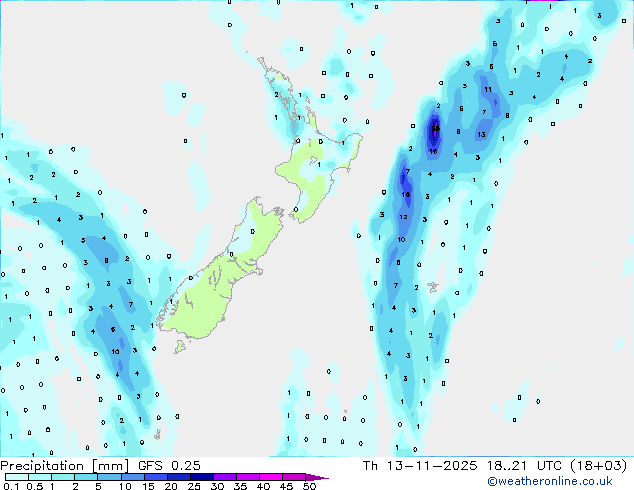Viewport: 634px width, 490px height.
Task: Click the 35–40 mm purple legend swatch
Action: click(x=248, y=477)
